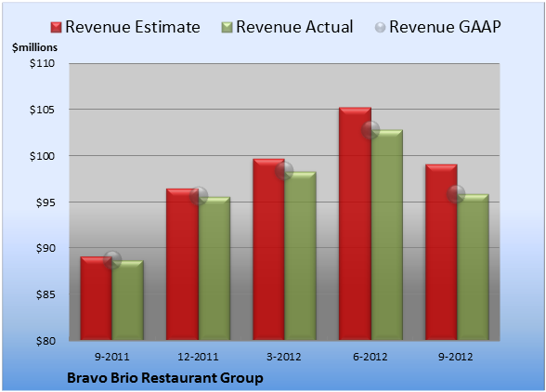Image resolution: width=546 pixels, height=392 pixels.
Task: Click the '$95' y-axis label
Action: click(x=45, y=203)
